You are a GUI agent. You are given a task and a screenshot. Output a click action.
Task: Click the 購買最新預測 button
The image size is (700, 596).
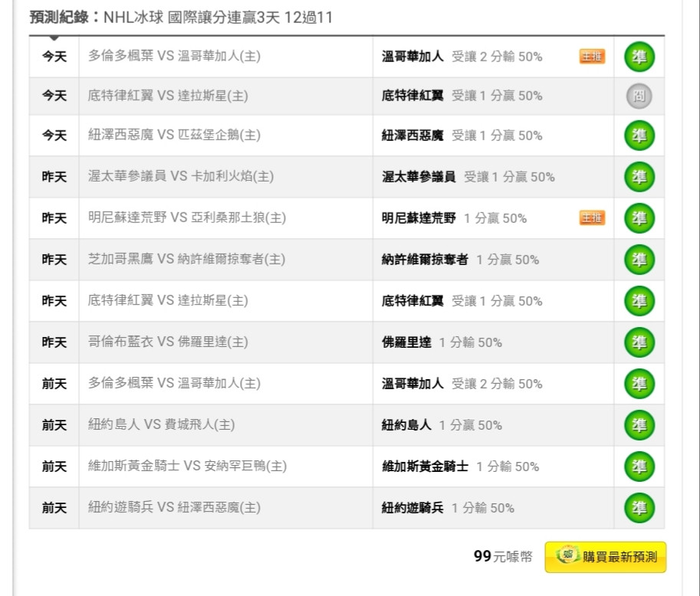click(606, 557)
